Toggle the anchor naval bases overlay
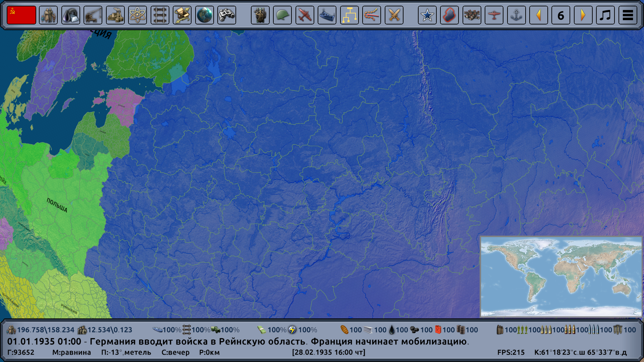Screen dimensions: 644x362 point(516,15)
